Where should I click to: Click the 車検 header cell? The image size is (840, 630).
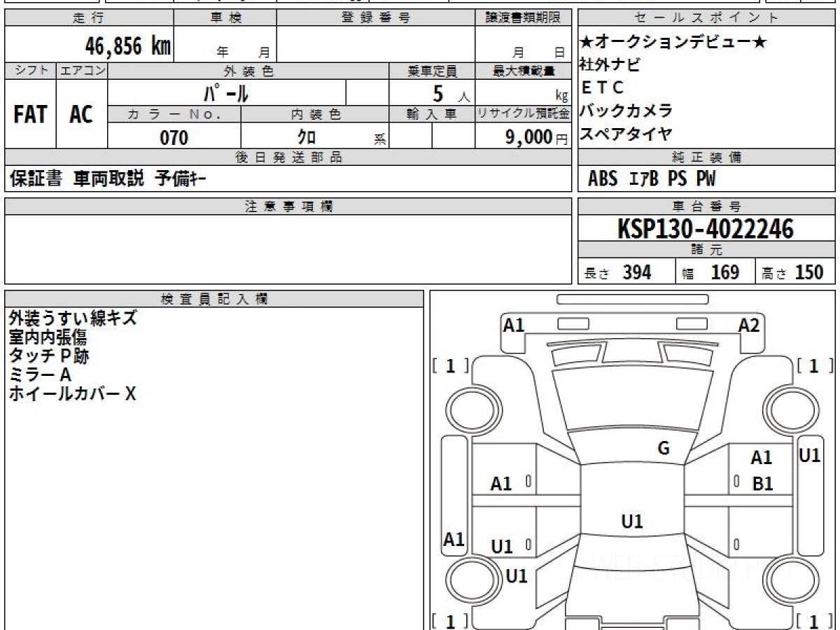point(225,18)
